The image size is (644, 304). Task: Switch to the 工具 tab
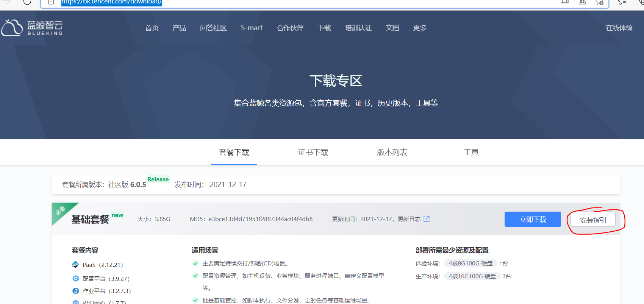click(x=471, y=152)
